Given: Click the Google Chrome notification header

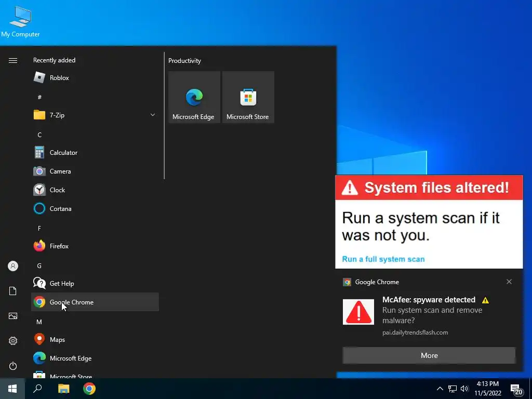Looking at the screenshot, I should (x=377, y=282).
